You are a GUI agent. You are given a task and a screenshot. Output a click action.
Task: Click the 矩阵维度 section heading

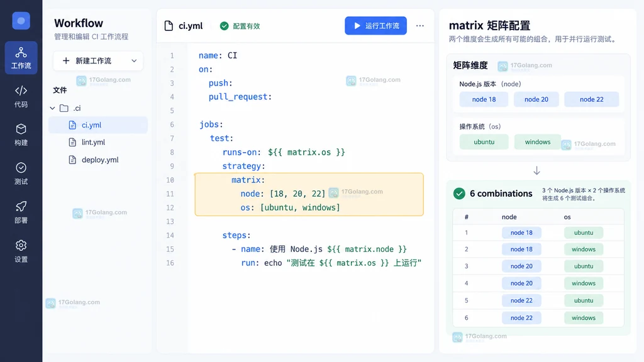click(x=470, y=65)
